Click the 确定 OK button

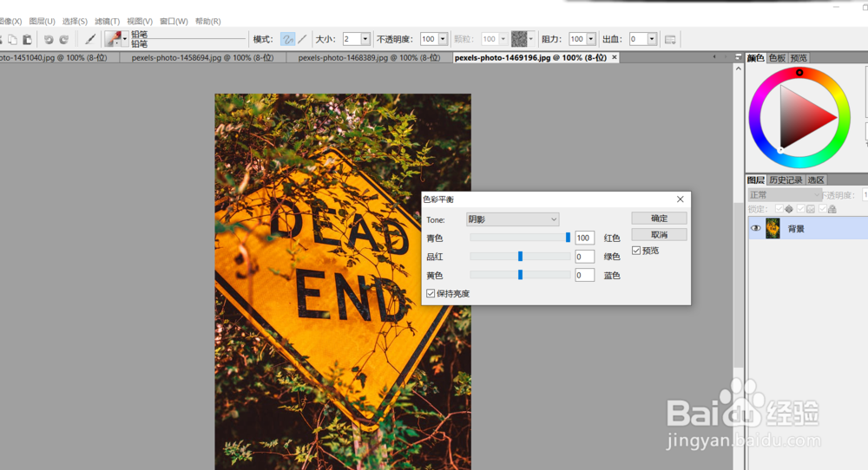pyautogui.click(x=660, y=219)
